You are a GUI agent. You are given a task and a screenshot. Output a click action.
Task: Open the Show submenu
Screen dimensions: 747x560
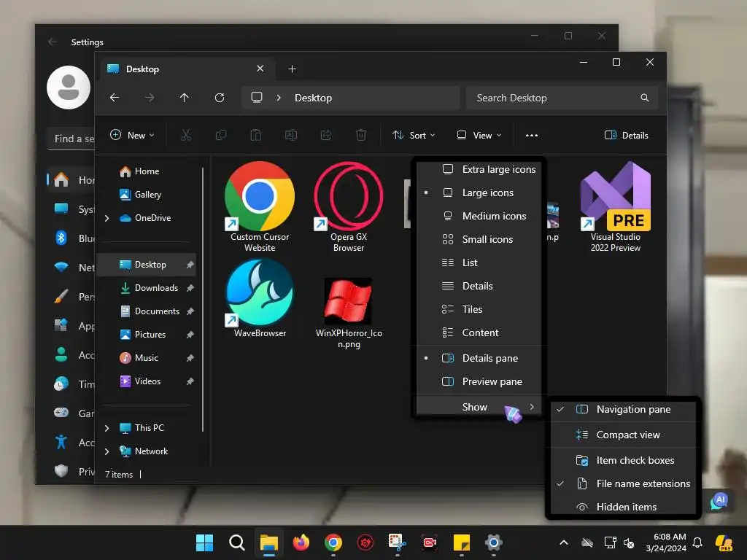point(479,407)
